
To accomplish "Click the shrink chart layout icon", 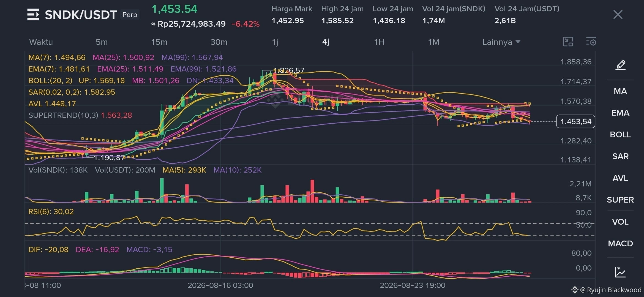I will [x=568, y=42].
